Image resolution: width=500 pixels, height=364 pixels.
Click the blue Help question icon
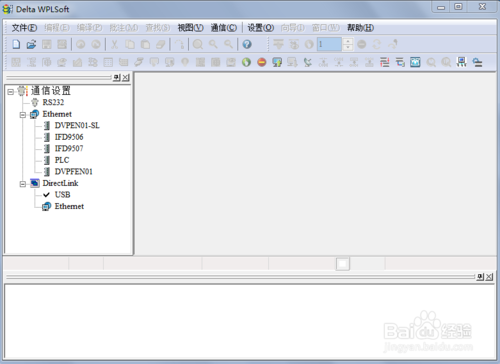(247, 44)
